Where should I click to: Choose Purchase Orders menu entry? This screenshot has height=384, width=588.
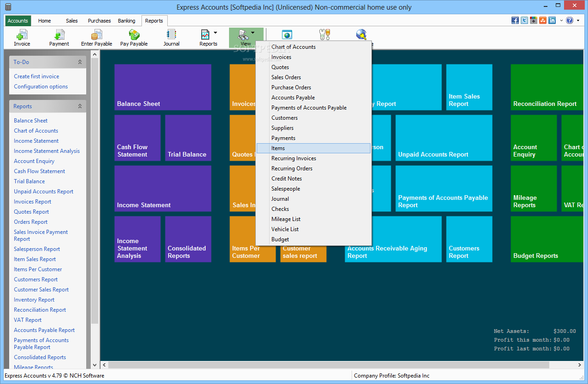(x=314, y=87)
